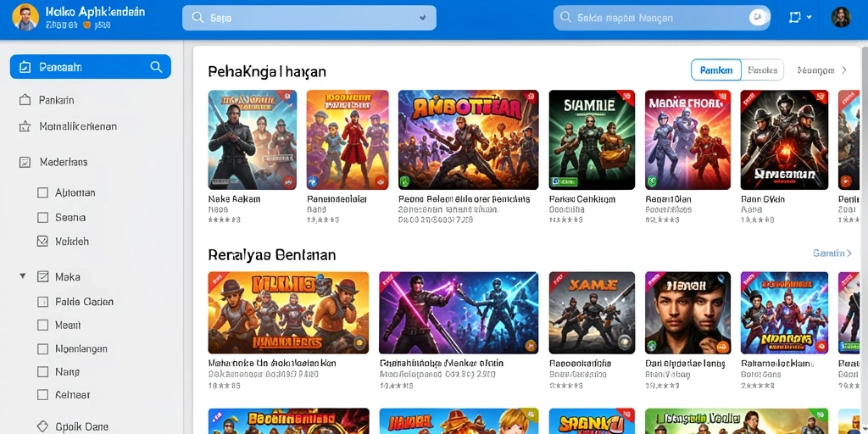Click the Pehakinga I haıçan section heading
Image resolution: width=868 pixels, height=434 pixels.
(267, 71)
